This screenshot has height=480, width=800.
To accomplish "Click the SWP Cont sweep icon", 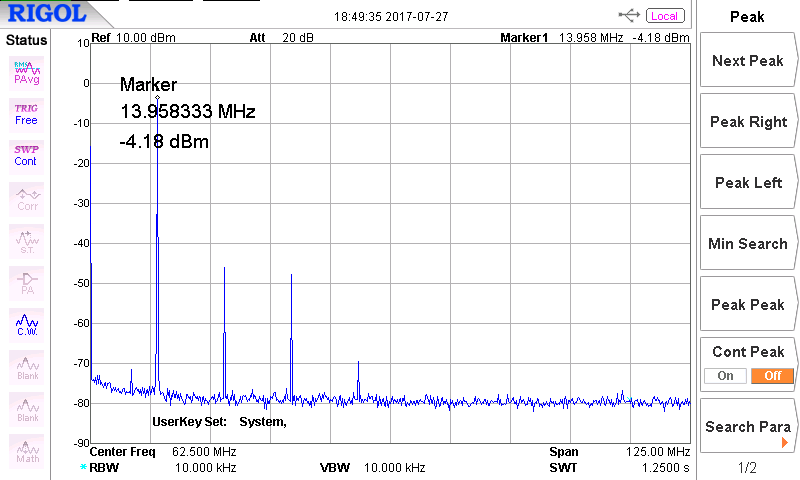I will click(26, 155).
